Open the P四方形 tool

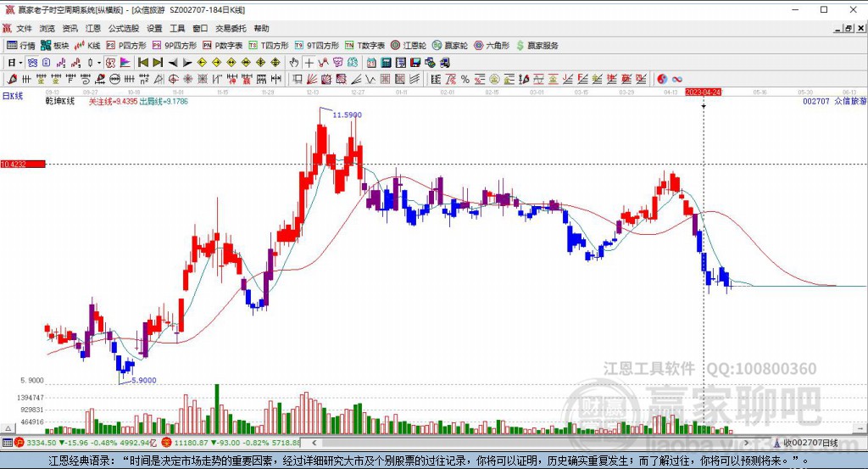[x=126, y=46]
